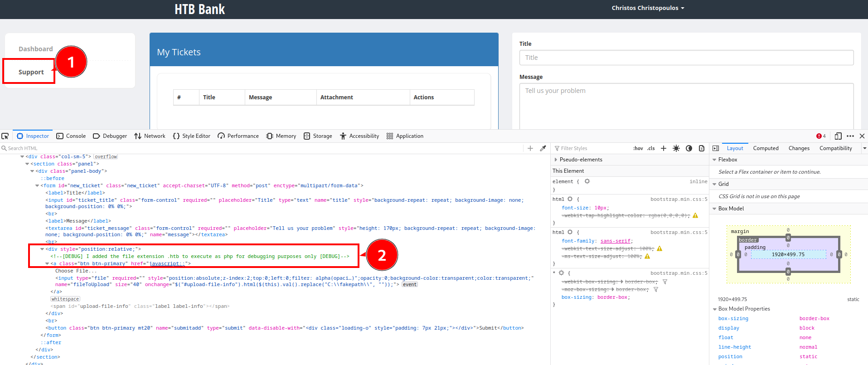Filter rules containing -moz-box-sizing
868x365 pixels.
pyautogui.click(x=655, y=289)
